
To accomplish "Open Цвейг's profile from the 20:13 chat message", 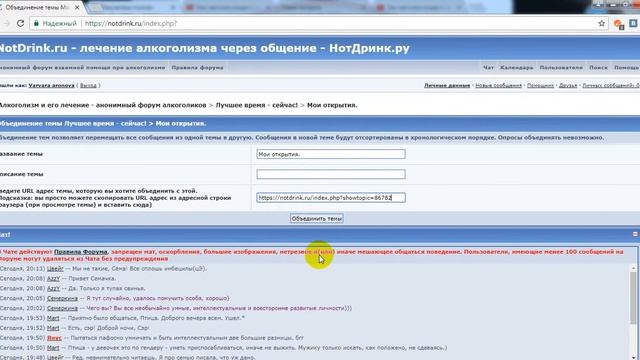I will click(55, 269).
